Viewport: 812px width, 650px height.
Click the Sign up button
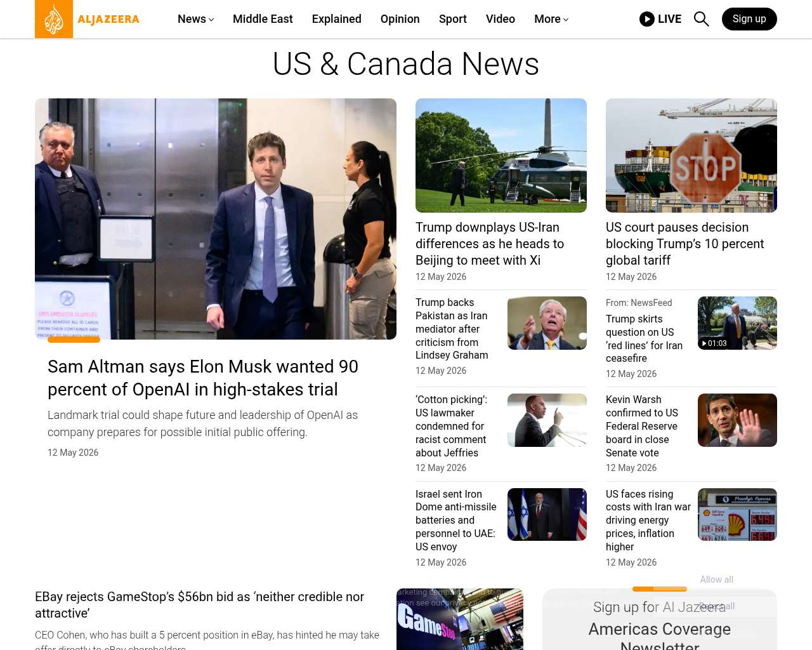click(749, 19)
